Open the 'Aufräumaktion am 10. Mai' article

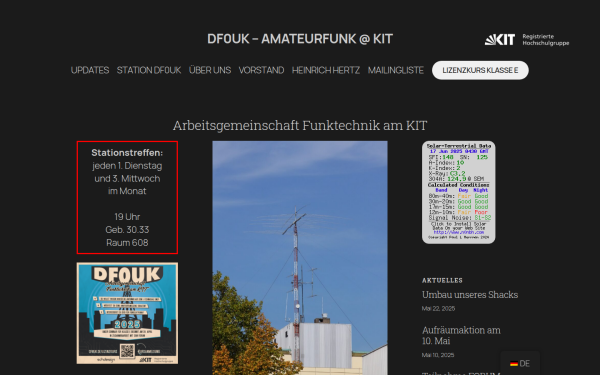coord(461,335)
